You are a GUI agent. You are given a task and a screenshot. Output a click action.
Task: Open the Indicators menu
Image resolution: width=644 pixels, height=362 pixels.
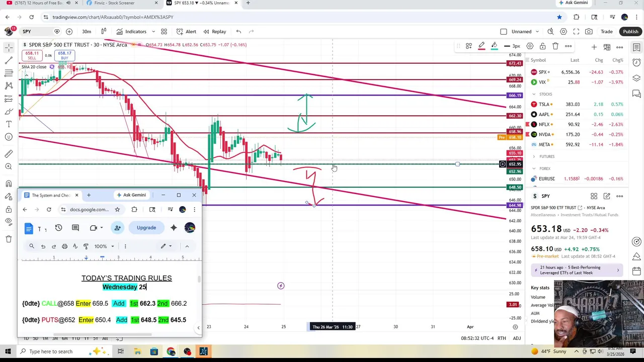point(131,32)
